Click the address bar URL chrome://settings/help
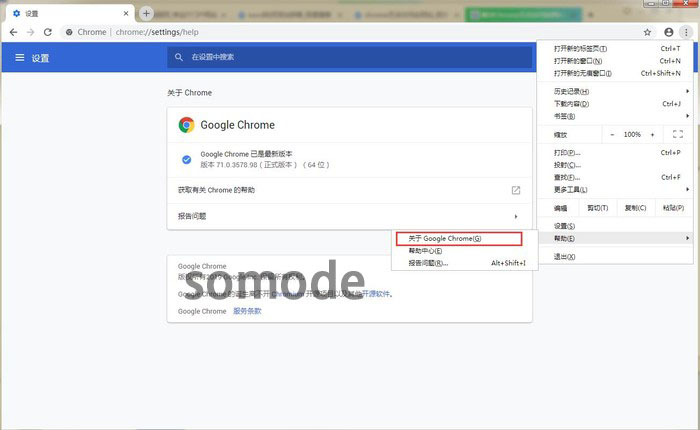This screenshot has height=430, width=700. (x=157, y=32)
